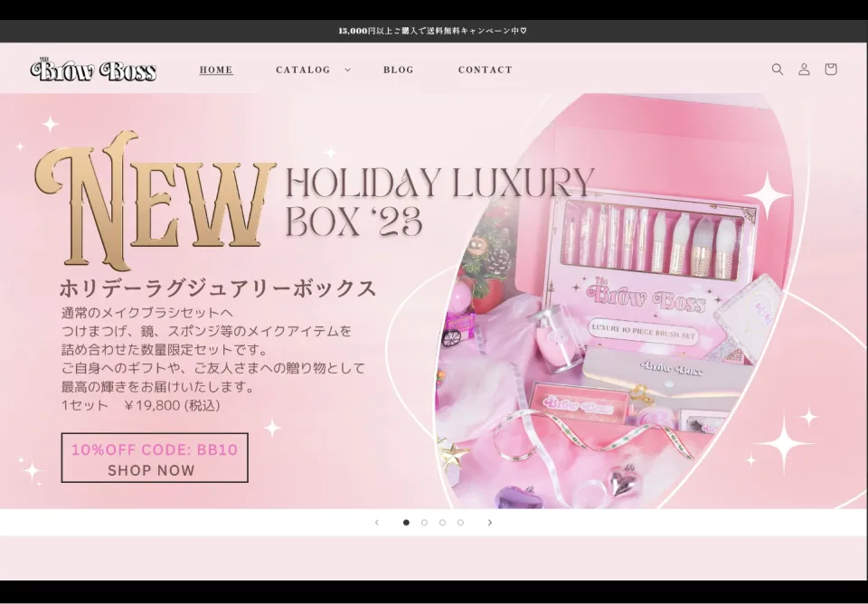Open the search icon in the header
Viewport: 868px width, 604px height.
point(778,69)
